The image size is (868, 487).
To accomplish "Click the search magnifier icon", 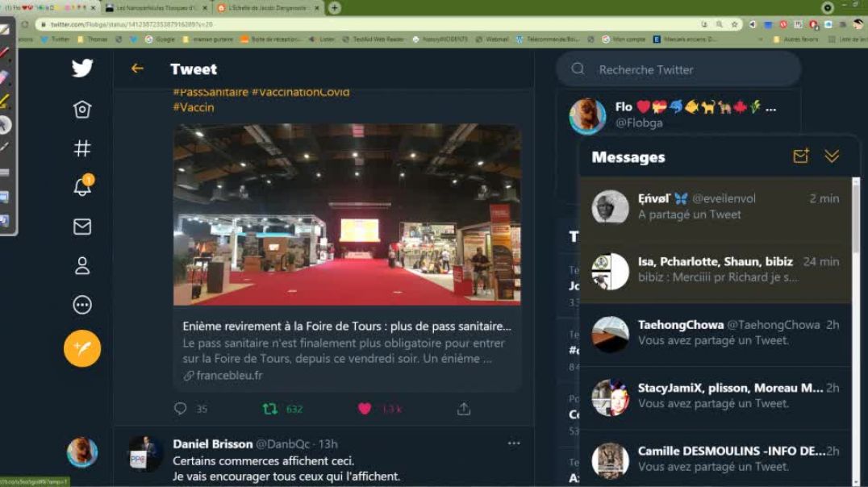I will pos(578,69).
